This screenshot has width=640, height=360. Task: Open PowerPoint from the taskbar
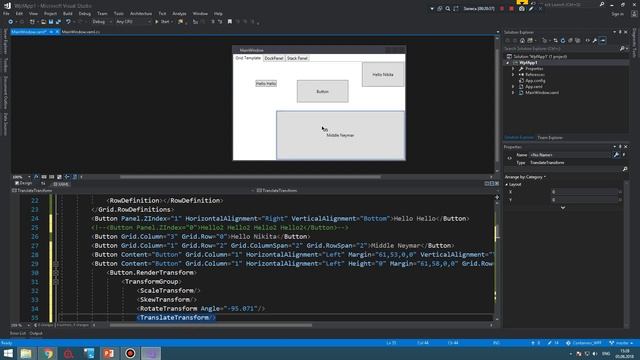point(109,353)
